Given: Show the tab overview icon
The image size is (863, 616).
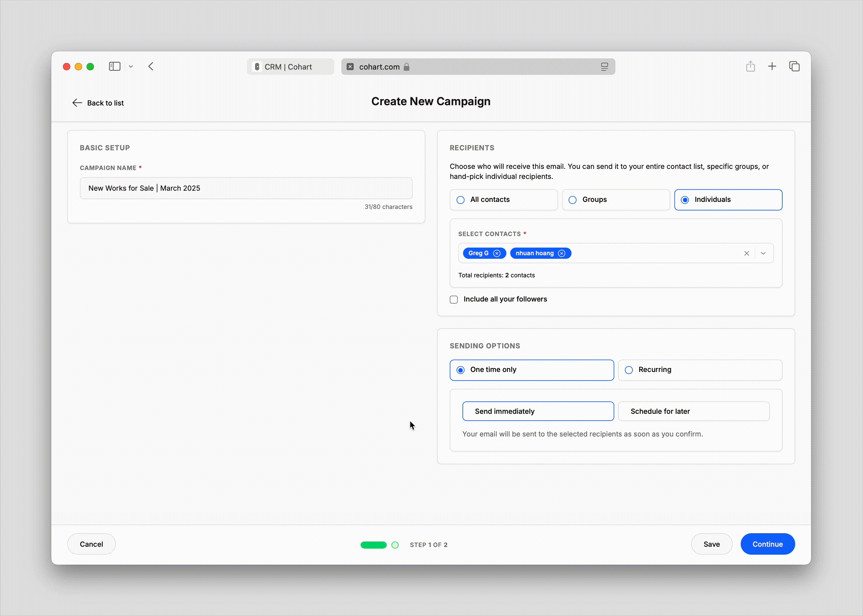Looking at the screenshot, I should [794, 66].
